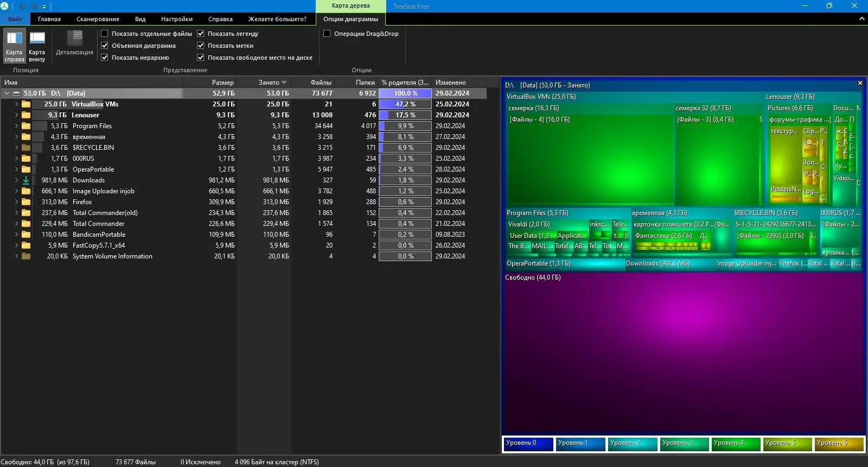This screenshot has width=868, height=467.
Task: Click the TreeSize app icon in title bar
Action: pyautogui.click(x=5, y=6)
